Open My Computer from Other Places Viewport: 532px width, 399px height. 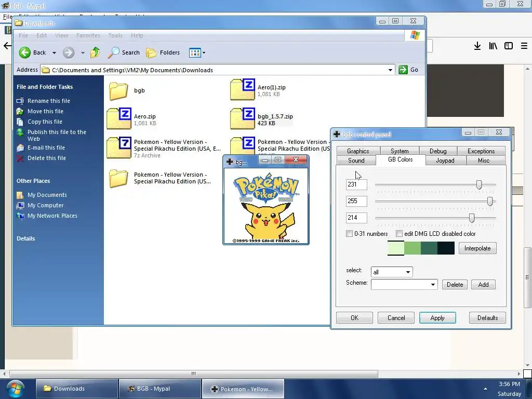(45, 205)
